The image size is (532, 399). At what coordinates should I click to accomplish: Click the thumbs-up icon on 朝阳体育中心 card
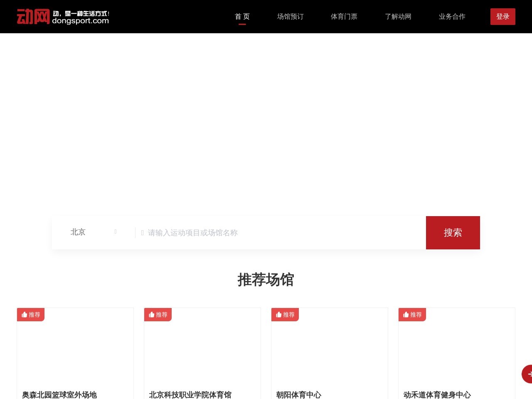279,315
